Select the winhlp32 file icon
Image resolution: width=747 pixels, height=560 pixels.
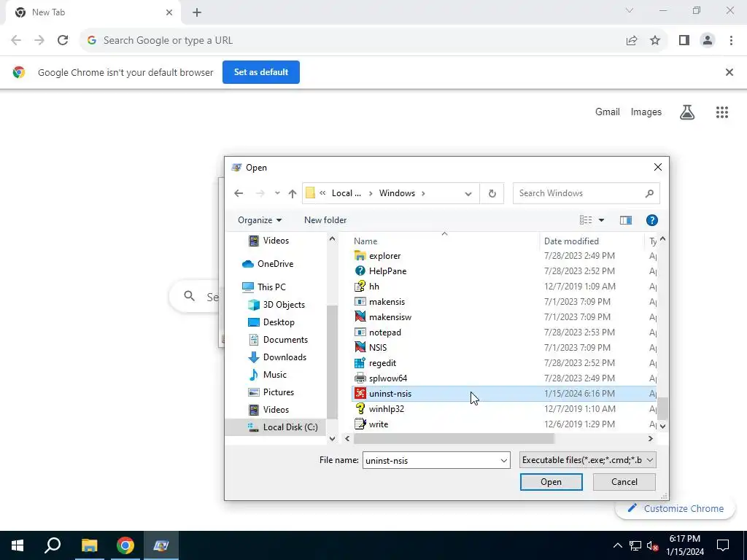tap(360, 408)
